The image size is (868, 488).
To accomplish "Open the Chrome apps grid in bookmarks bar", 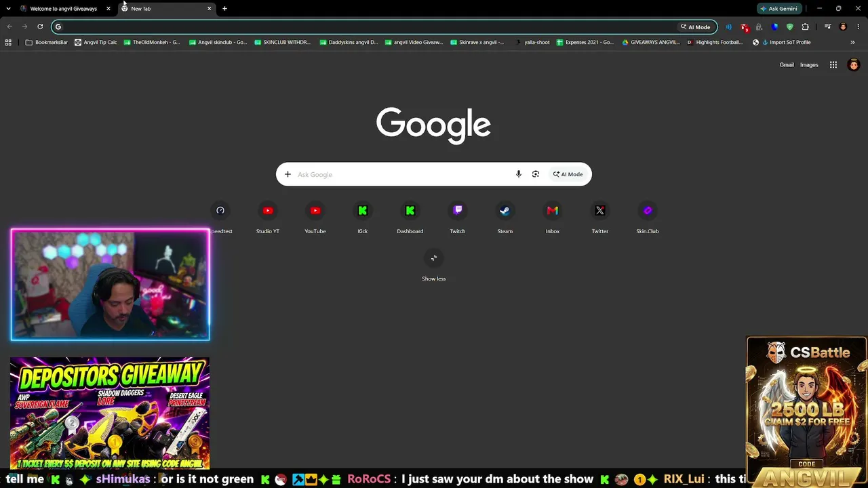I will point(8,42).
